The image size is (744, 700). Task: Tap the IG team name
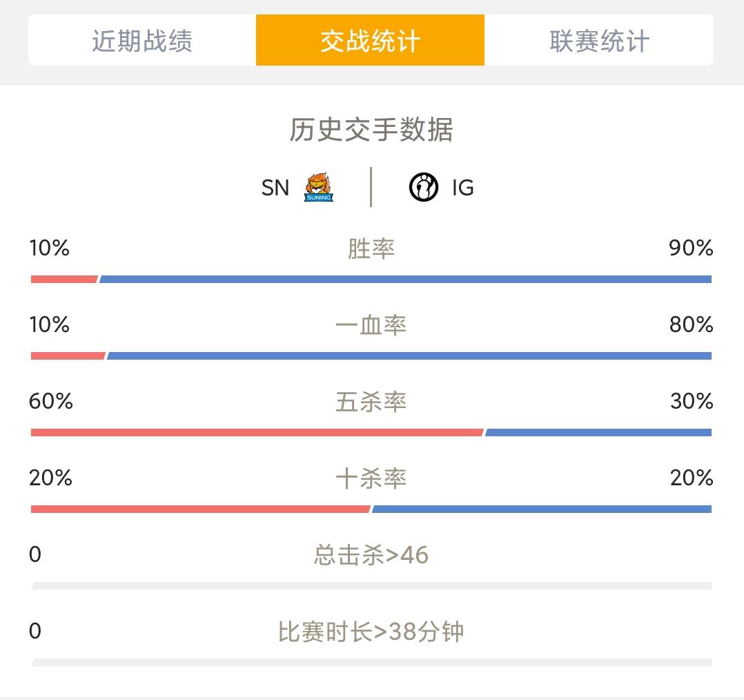462,188
